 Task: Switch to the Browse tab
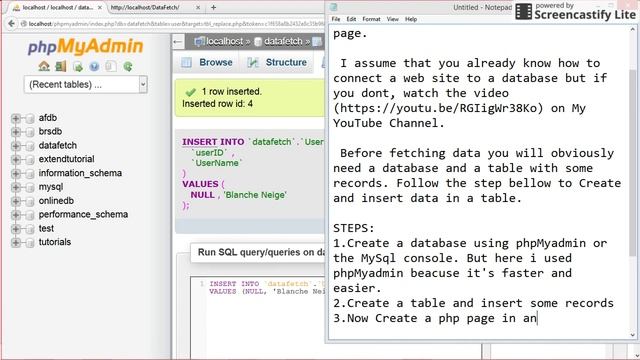pos(207,62)
